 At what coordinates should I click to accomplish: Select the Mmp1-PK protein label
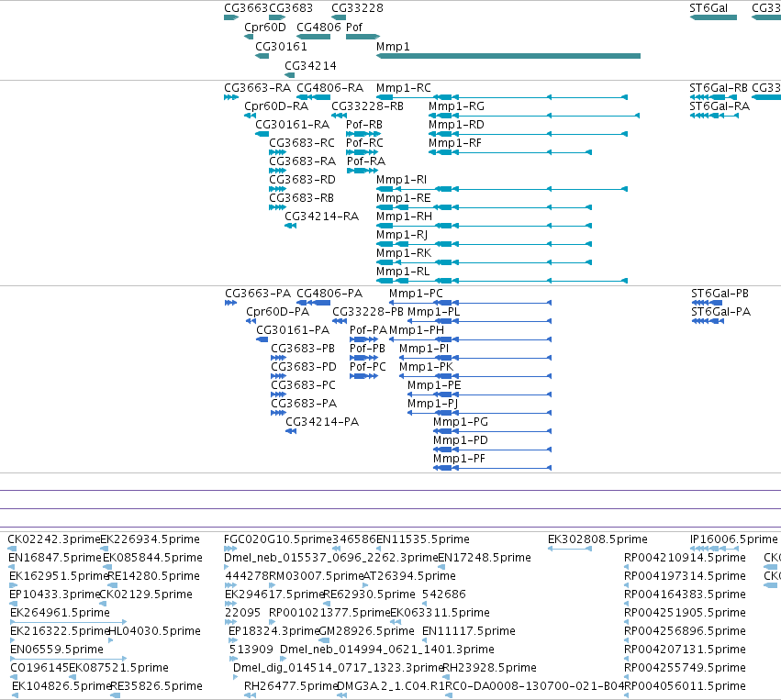(427, 367)
